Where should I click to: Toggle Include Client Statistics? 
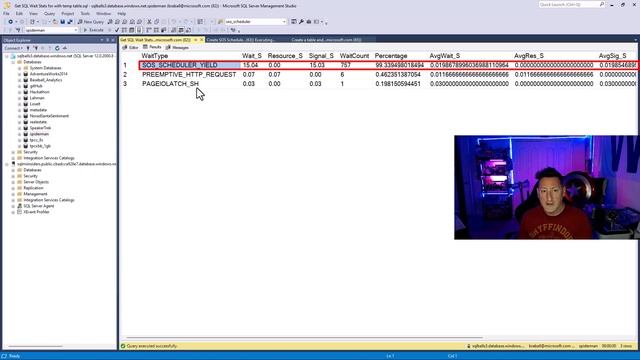click(x=163, y=30)
